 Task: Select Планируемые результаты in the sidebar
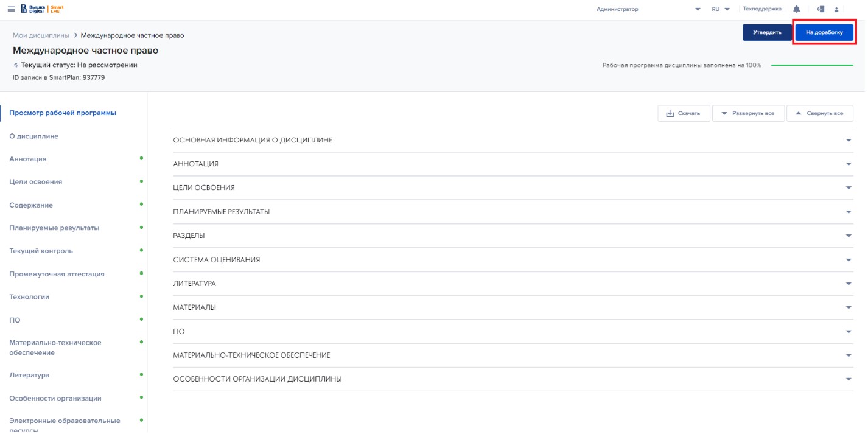pos(54,228)
